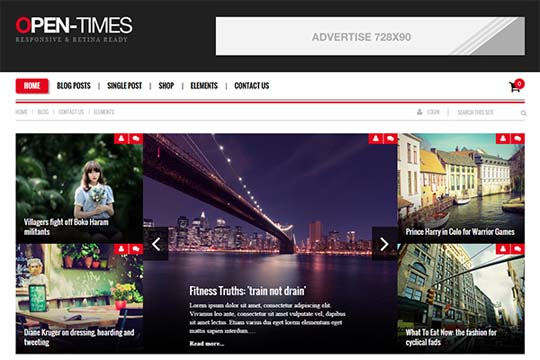Click comments icon on Villagers fight off article
The width and height of the screenshot is (540, 360).
click(136, 138)
